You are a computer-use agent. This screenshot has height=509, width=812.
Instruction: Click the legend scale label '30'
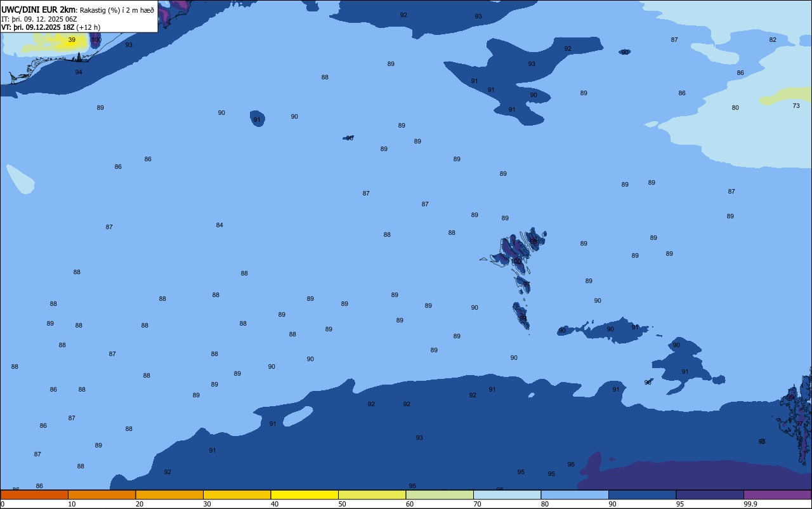(x=207, y=504)
